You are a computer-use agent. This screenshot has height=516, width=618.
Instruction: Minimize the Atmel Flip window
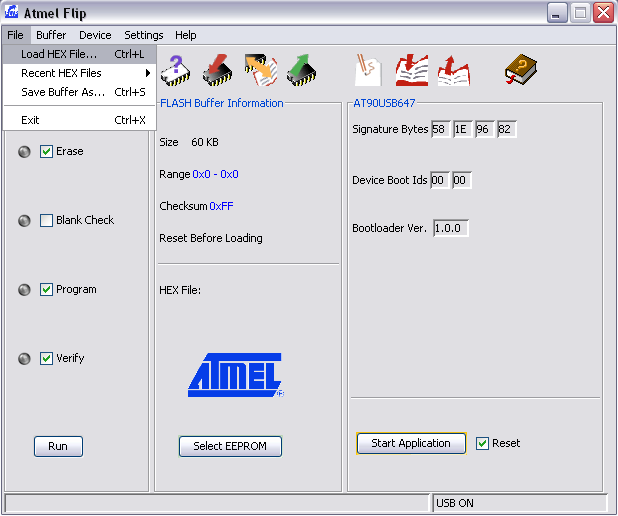click(557, 13)
